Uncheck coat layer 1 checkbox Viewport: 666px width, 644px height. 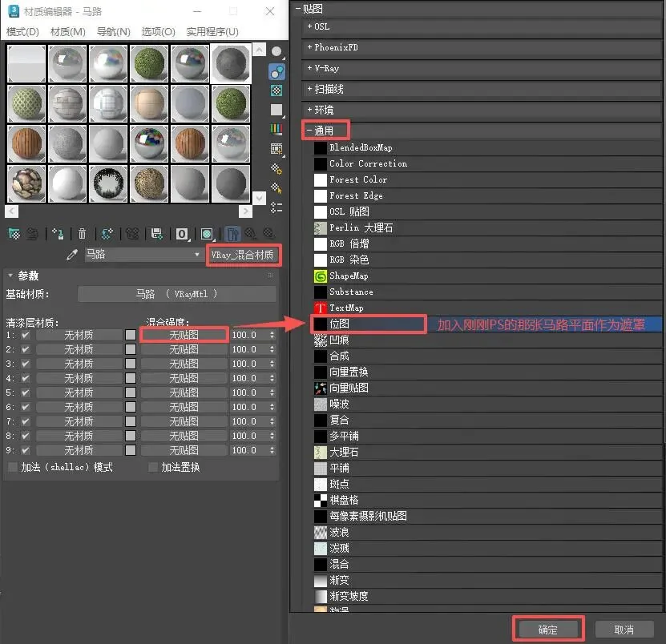(x=26, y=335)
